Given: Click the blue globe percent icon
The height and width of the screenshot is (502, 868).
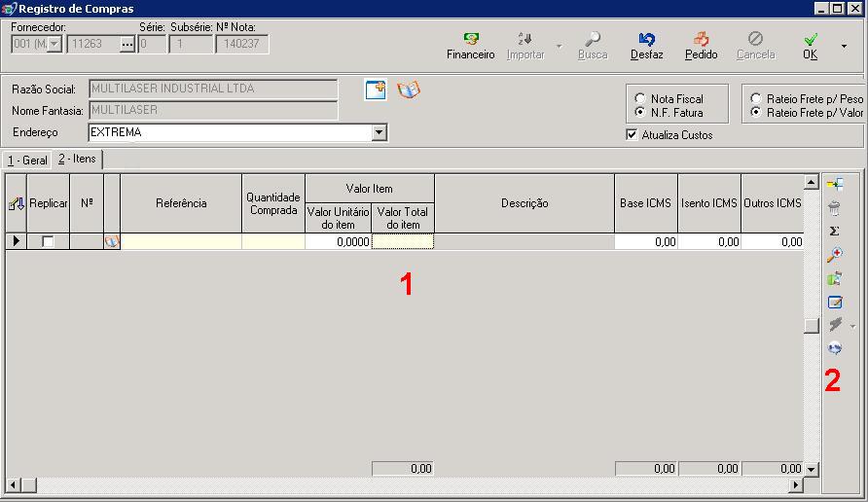Looking at the screenshot, I should [x=835, y=348].
